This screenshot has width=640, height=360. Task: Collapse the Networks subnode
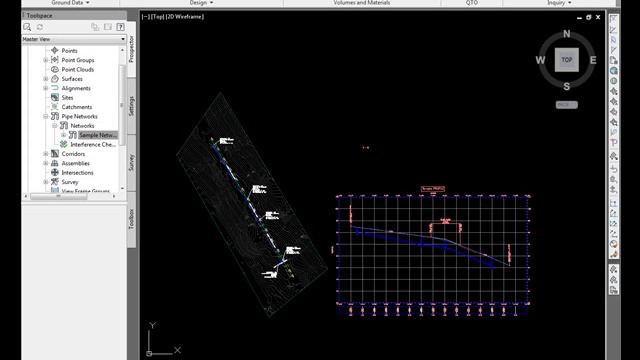(x=55, y=126)
